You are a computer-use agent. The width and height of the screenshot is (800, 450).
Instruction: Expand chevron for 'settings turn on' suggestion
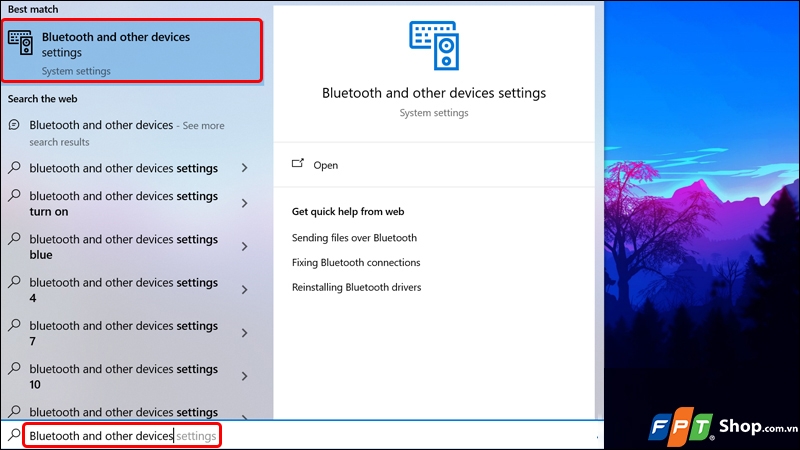coord(244,203)
